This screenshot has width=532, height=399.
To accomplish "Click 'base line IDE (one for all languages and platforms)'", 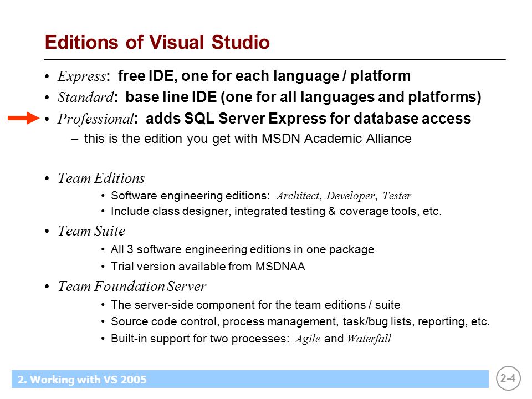I will click(x=303, y=97).
